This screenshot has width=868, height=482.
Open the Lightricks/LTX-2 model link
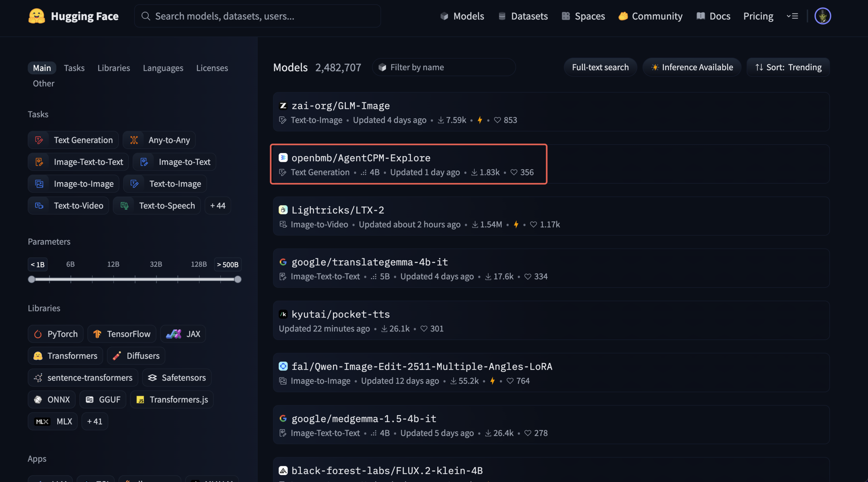click(x=338, y=210)
